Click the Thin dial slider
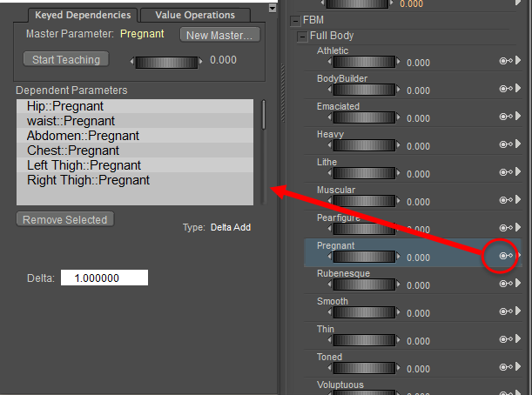The height and width of the screenshot is (395, 532). (365, 340)
